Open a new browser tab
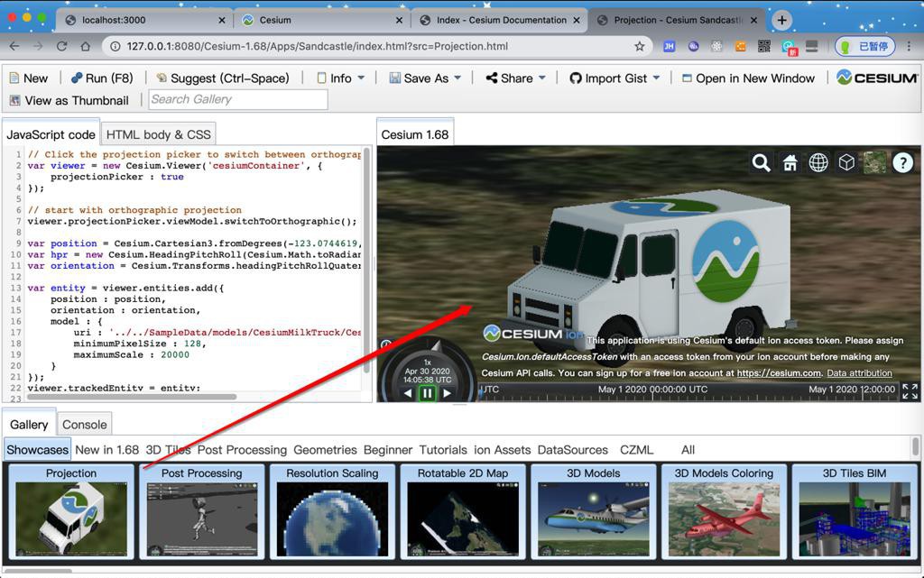 [x=781, y=20]
